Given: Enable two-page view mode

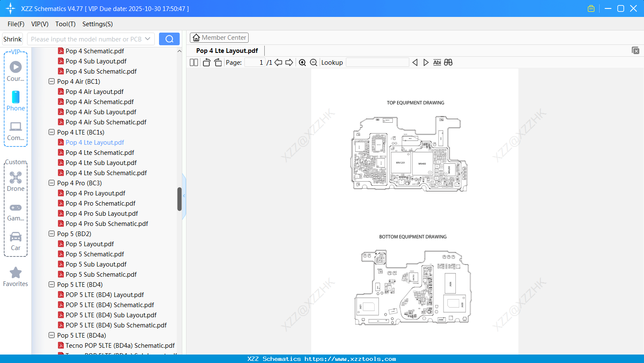Looking at the screenshot, I should 193,62.
